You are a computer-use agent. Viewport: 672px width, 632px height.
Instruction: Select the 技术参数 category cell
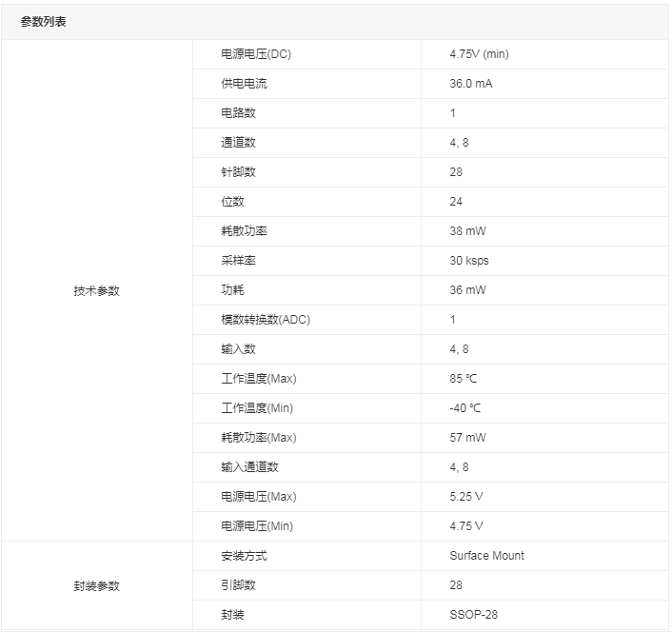[97, 290]
